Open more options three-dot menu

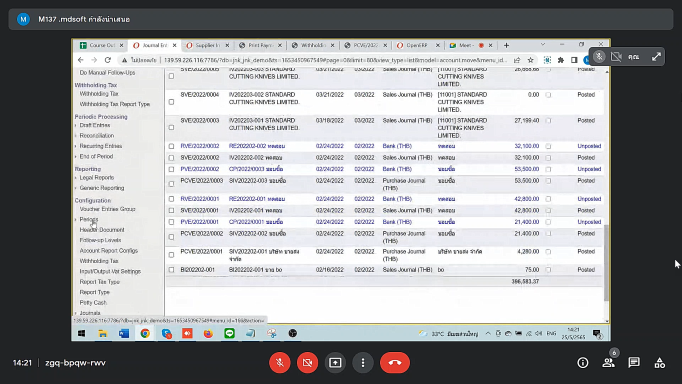pyautogui.click(x=363, y=362)
